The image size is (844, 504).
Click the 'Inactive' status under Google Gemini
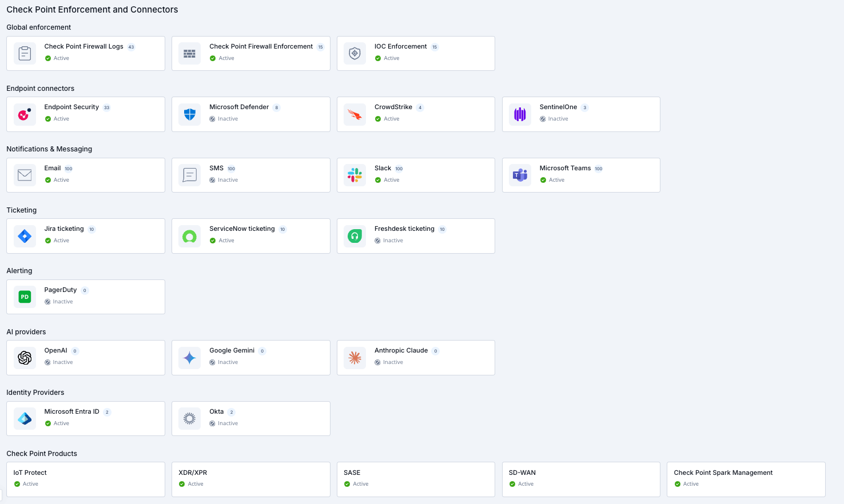pyautogui.click(x=224, y=362)
